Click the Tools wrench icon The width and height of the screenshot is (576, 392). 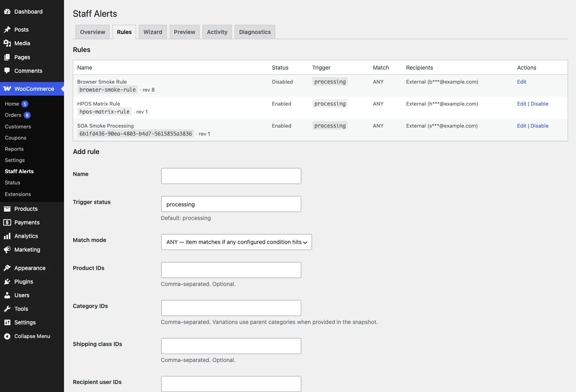tap(7, 309)
